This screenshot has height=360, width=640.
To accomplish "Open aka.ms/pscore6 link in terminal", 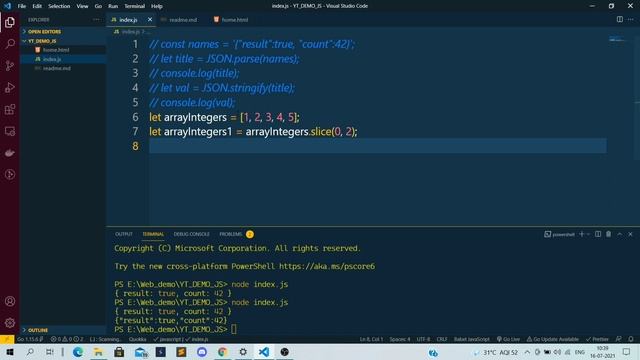I will [x=327, y=266].
